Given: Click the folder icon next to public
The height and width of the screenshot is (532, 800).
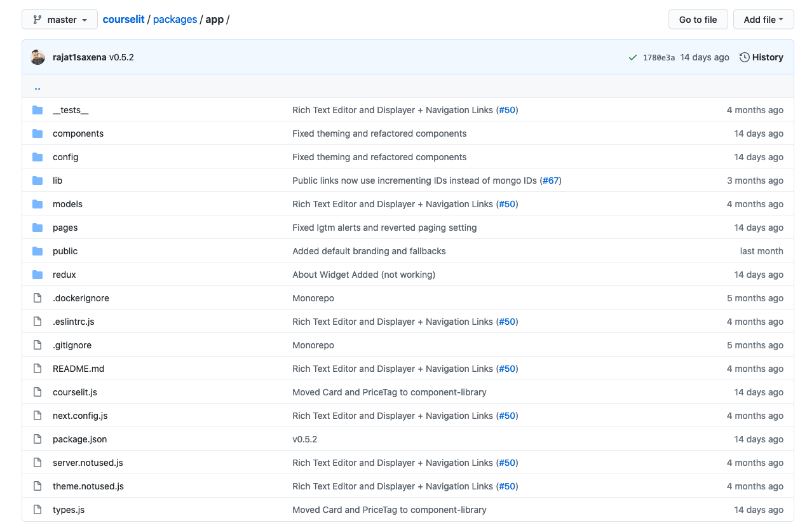Looking at the screenshot, I should pos(37,251).
